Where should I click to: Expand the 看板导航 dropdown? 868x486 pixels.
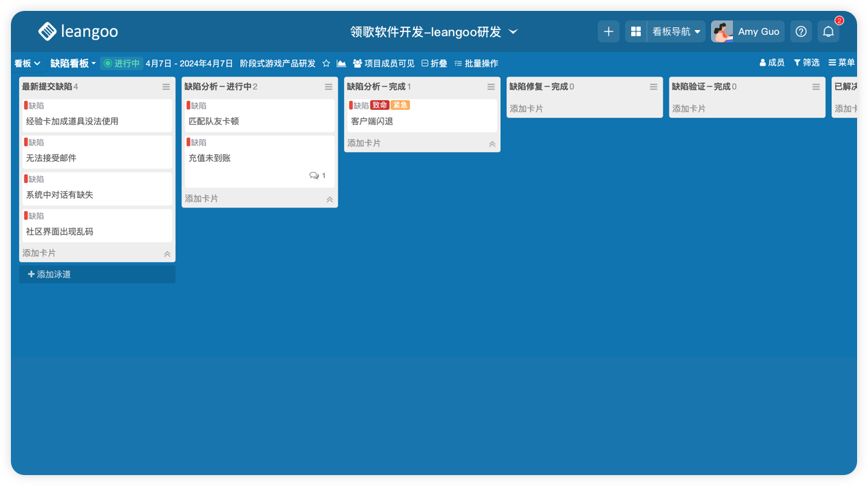point(676,31)
